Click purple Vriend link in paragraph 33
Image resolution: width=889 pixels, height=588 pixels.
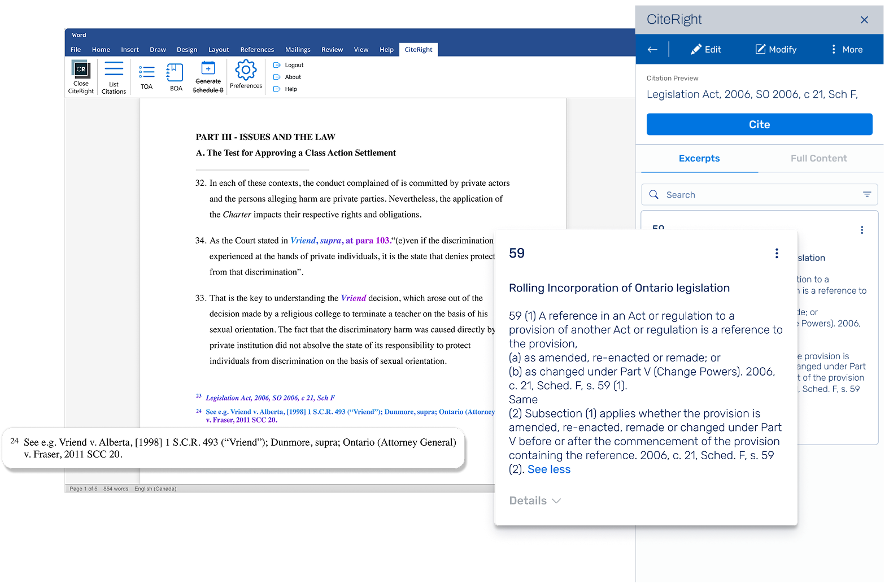coord(354,298)
